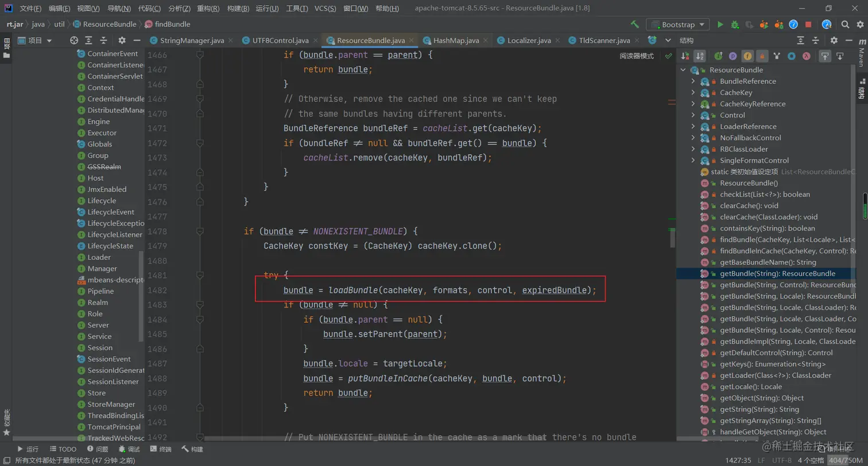
Task: Expand all in Structure panel header
Action: click(x=801, y=40)
